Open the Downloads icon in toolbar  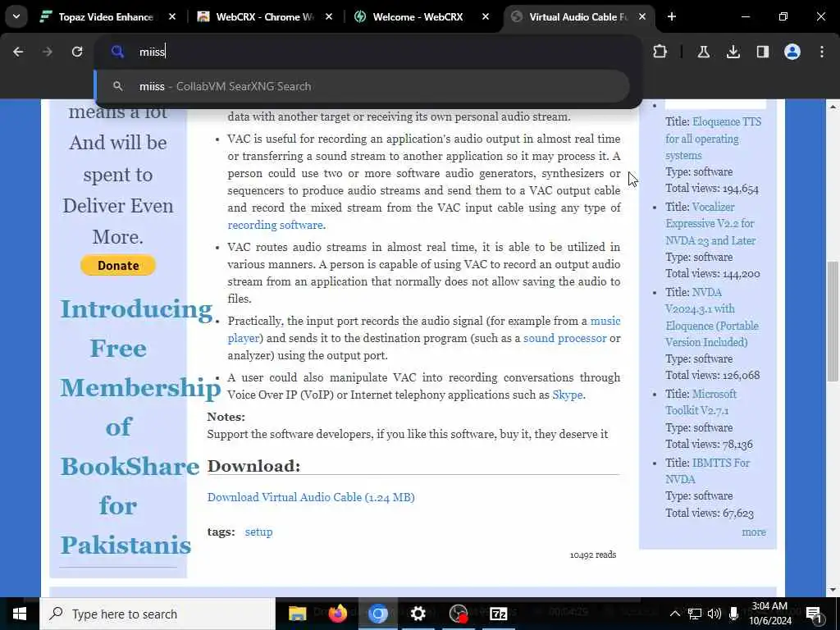click(x=733, y=52)
